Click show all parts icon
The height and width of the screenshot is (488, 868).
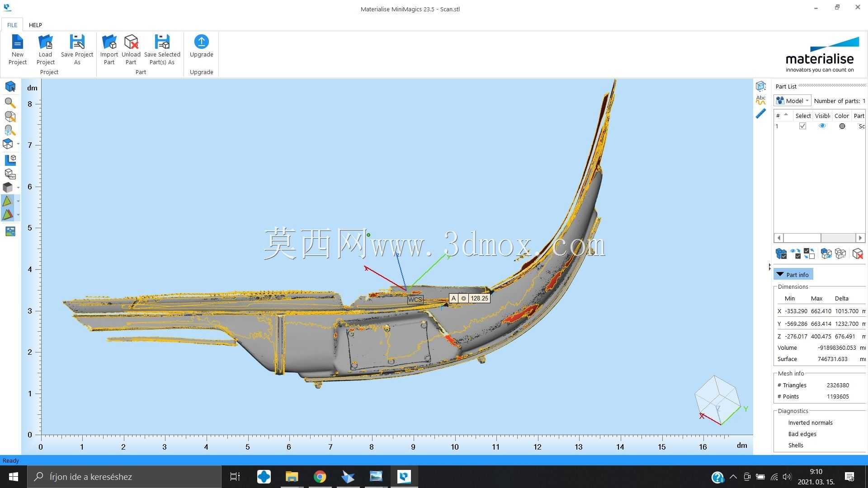coord(826,253)
